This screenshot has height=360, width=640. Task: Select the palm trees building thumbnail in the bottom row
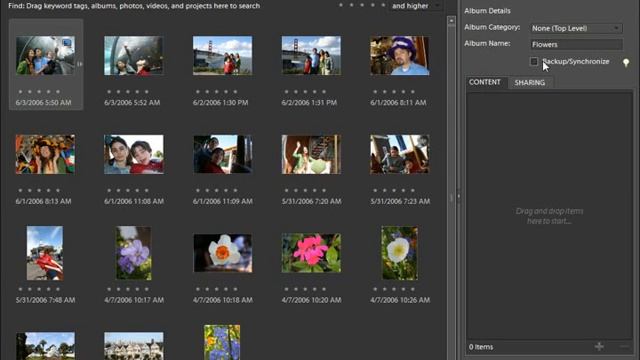[45, 346]
